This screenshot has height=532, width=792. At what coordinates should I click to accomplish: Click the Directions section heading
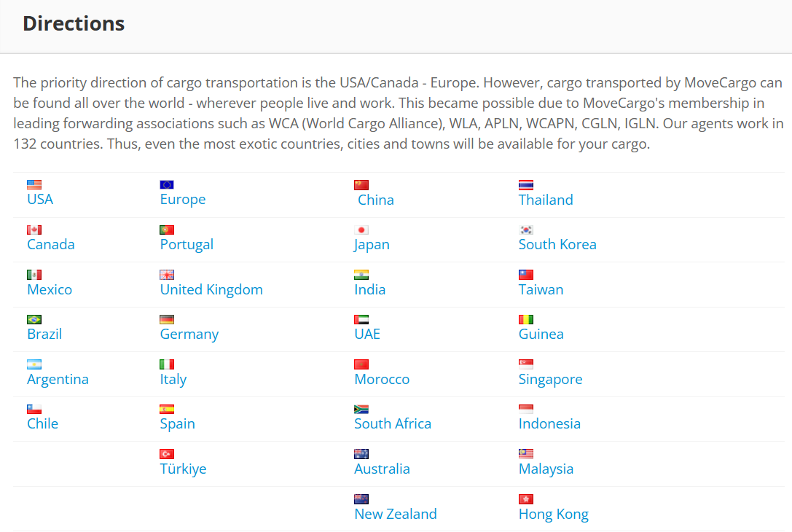point(74,24)
